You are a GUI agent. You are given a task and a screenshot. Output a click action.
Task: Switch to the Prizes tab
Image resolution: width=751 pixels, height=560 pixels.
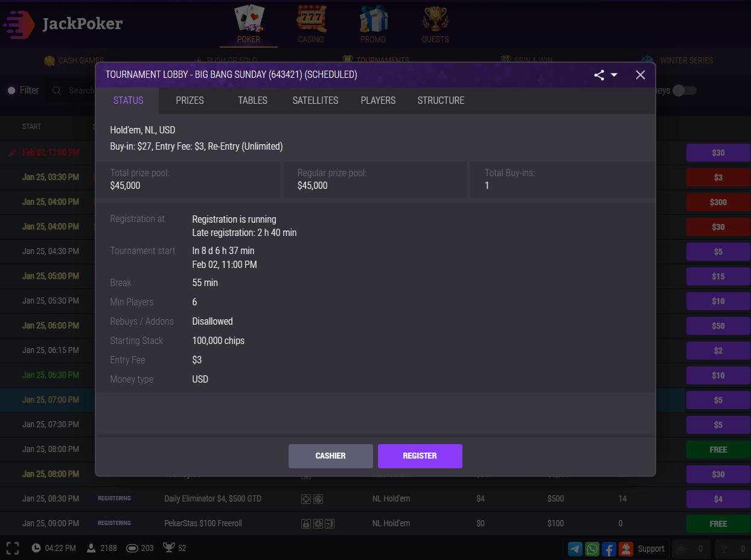pyautogui.click(x=190, y=101)
